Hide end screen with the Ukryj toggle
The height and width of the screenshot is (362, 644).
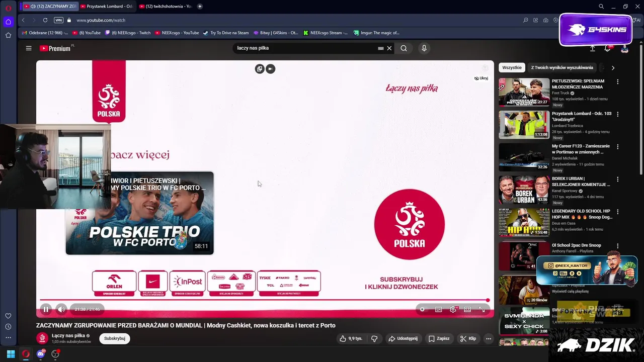pyautogui.click(x=481, y=78)
